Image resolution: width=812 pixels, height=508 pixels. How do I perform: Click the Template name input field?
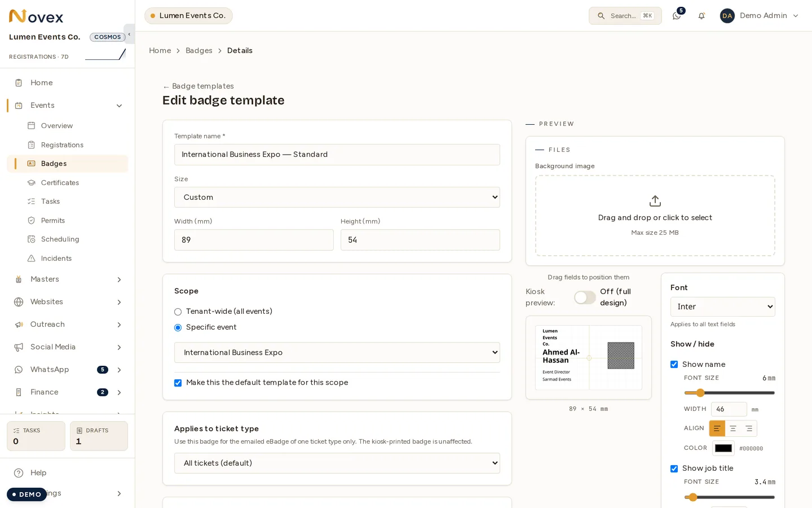[x=337, y=155]
